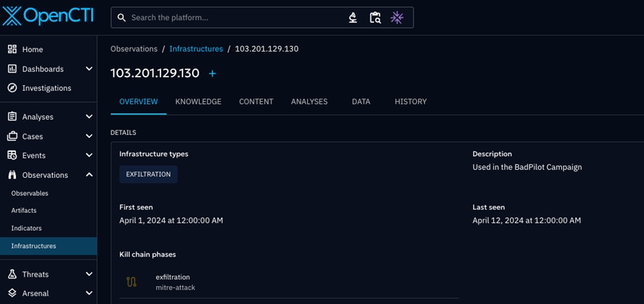
Task: Click the Dashboards chart icon
Action: click(x=13, y=69)
